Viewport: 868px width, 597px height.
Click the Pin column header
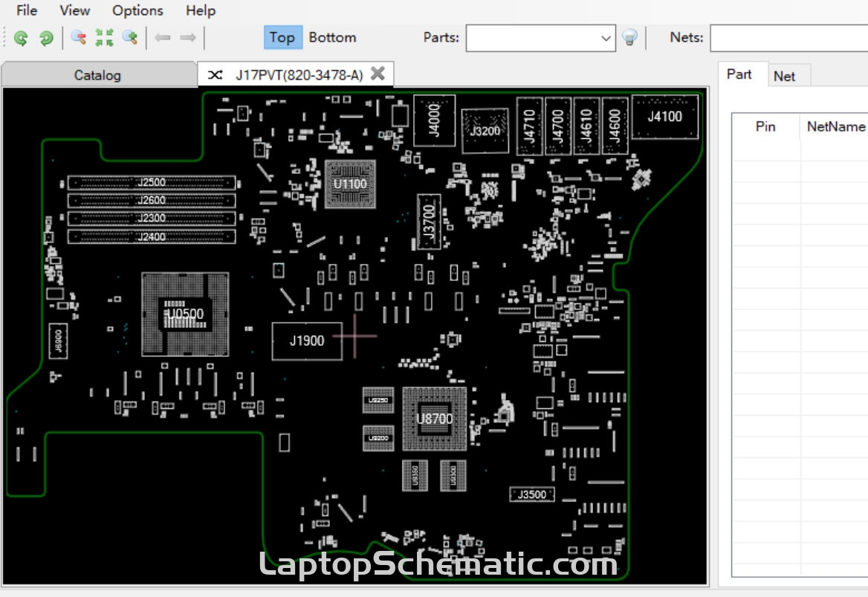765,127
